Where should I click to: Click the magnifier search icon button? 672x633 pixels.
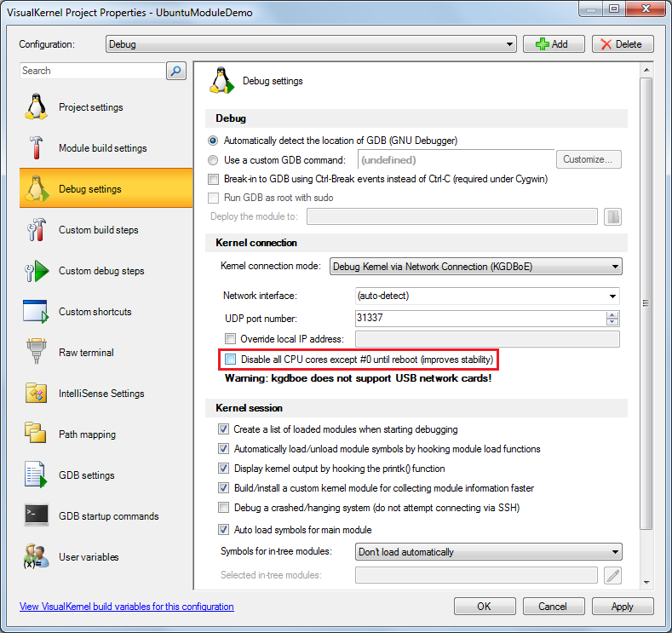click(x=176, y=71)
